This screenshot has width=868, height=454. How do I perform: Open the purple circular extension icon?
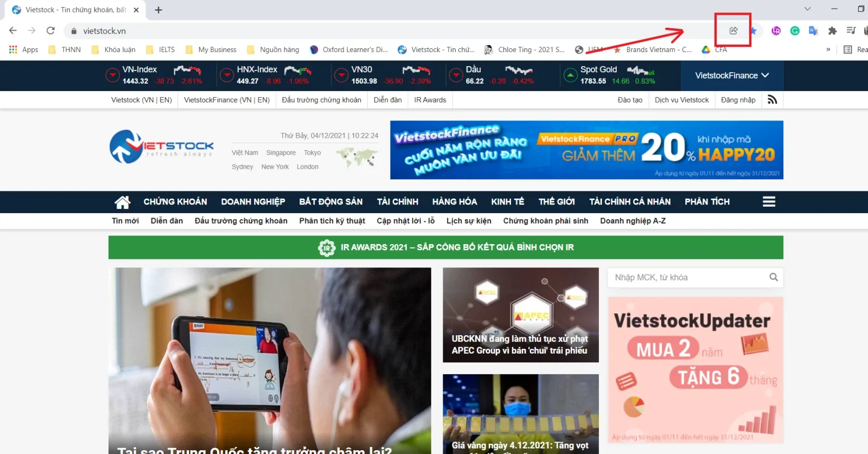pyautogui.click(x=776, y=31)
